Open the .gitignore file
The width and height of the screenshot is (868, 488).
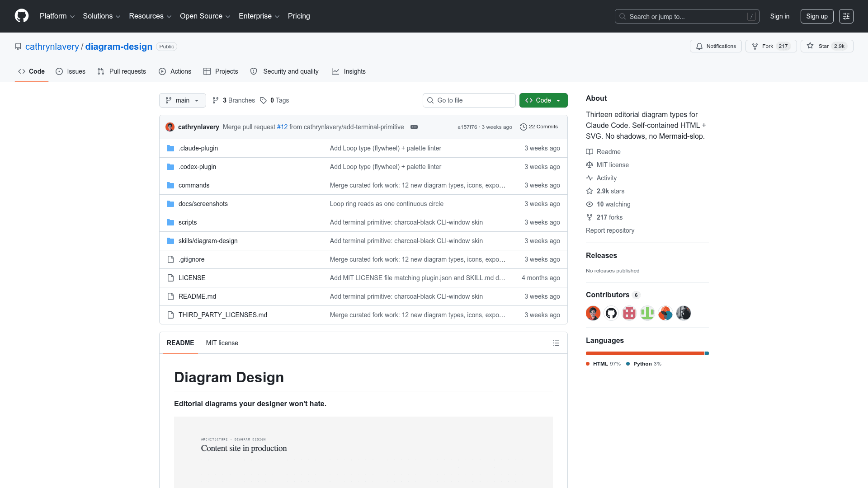(x=191, y=259)
